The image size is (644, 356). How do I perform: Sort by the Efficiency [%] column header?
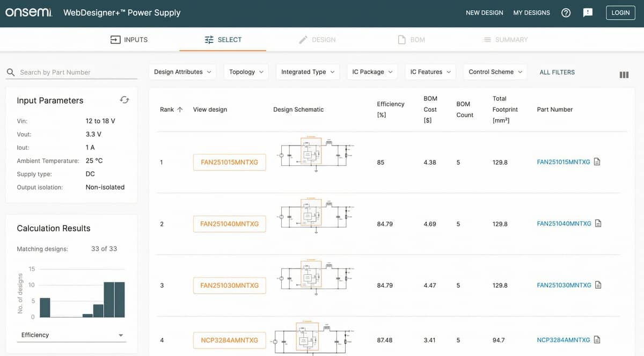(391, 110)
